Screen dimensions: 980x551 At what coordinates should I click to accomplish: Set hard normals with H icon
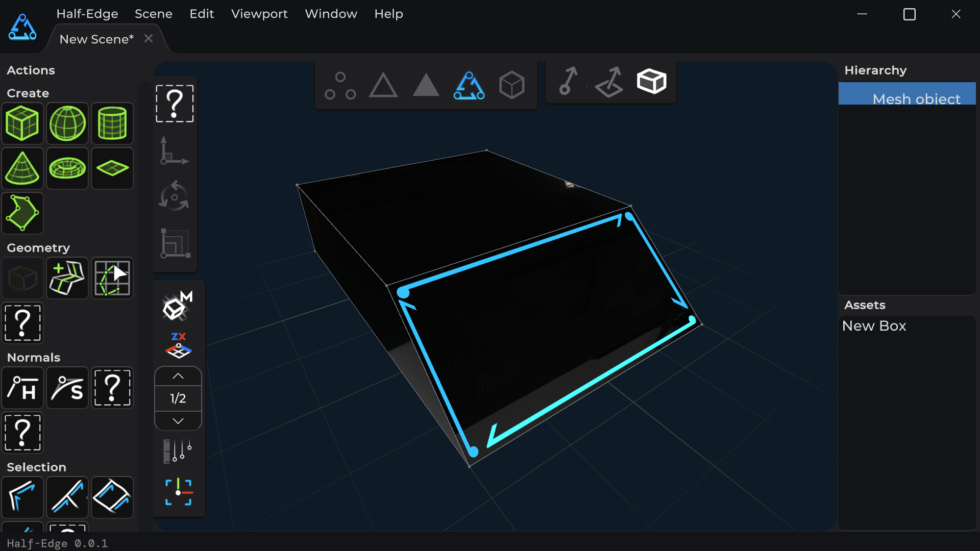click(x=22, y=388)
